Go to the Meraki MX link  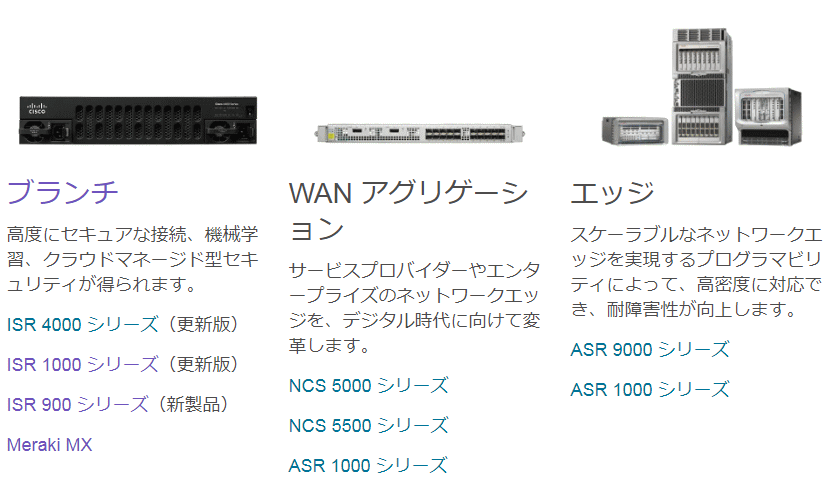(49, 445)
